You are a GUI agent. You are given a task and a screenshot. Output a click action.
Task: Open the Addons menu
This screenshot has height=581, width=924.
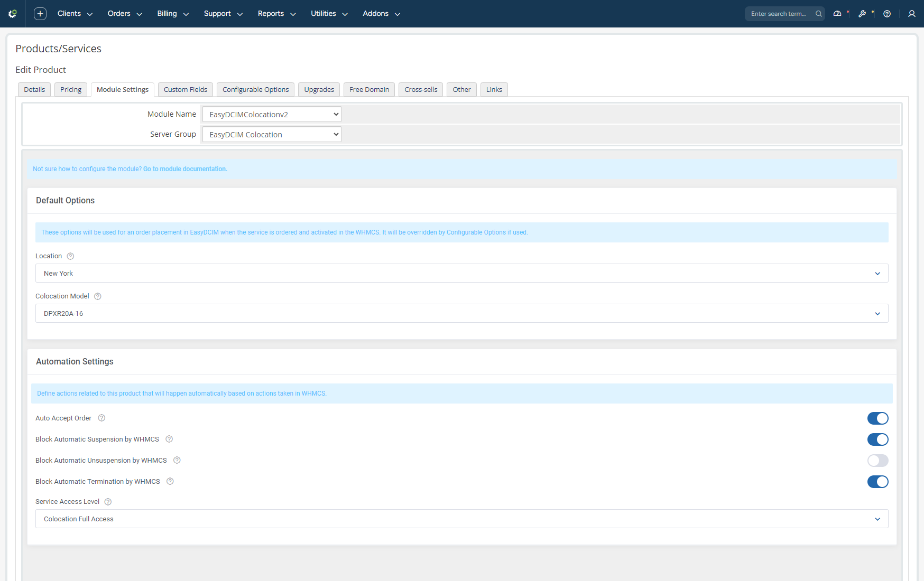point(382,14)
